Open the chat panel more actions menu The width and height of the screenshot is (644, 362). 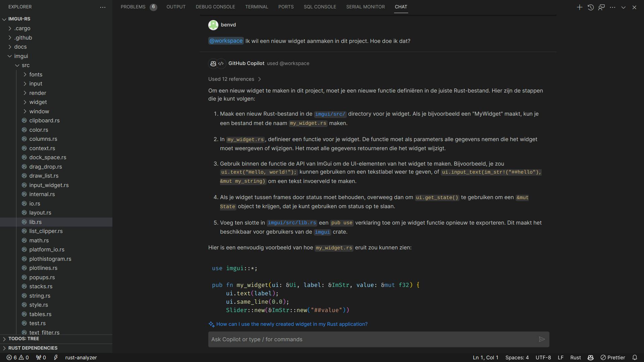[613, 7]
